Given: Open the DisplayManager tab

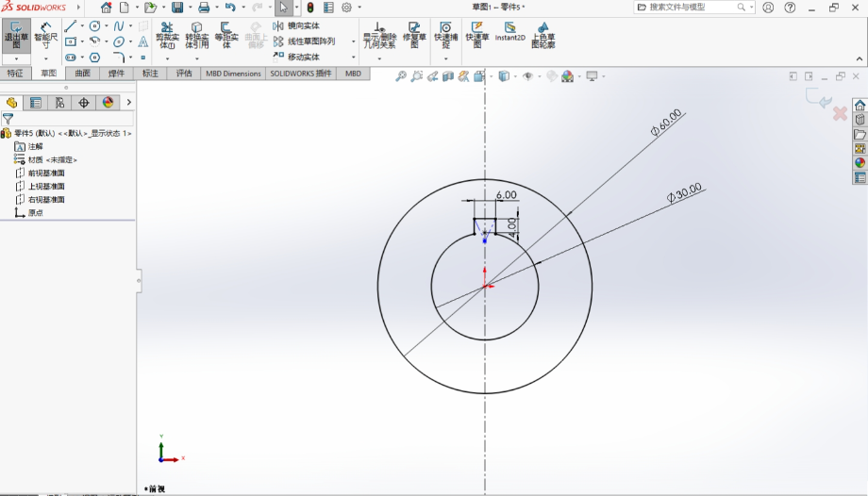Looking at the screenshot, I should pyautogui.click(x=108, y=103).
